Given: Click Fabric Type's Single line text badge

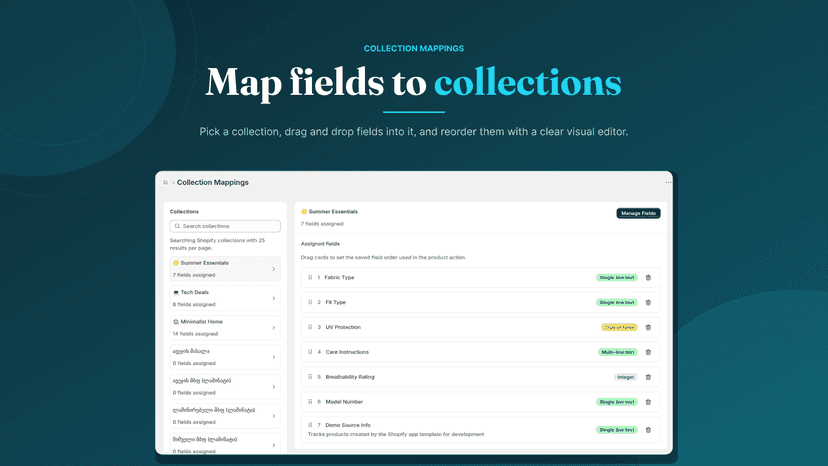Looking at the screenshot, I should point(617,277).
